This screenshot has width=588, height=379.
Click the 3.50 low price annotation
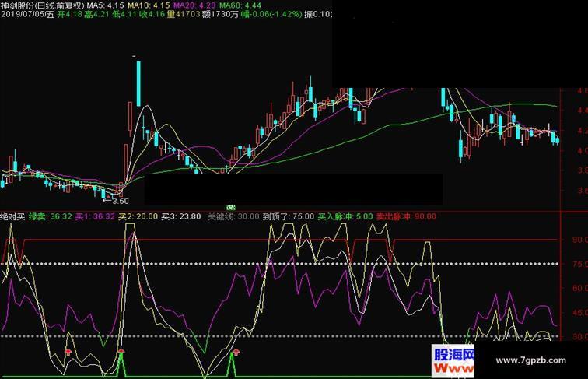point(121,201)
